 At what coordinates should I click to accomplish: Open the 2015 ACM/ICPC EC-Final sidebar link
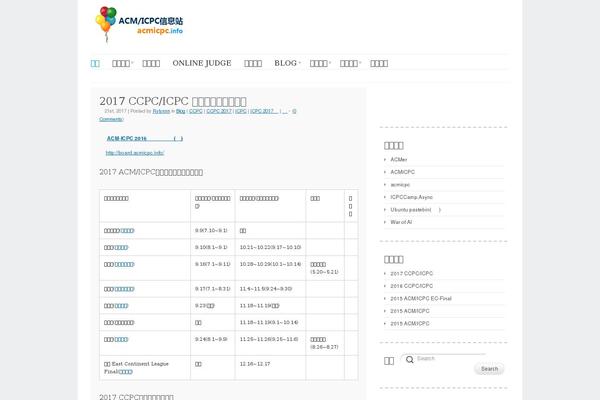pos(421,298)
